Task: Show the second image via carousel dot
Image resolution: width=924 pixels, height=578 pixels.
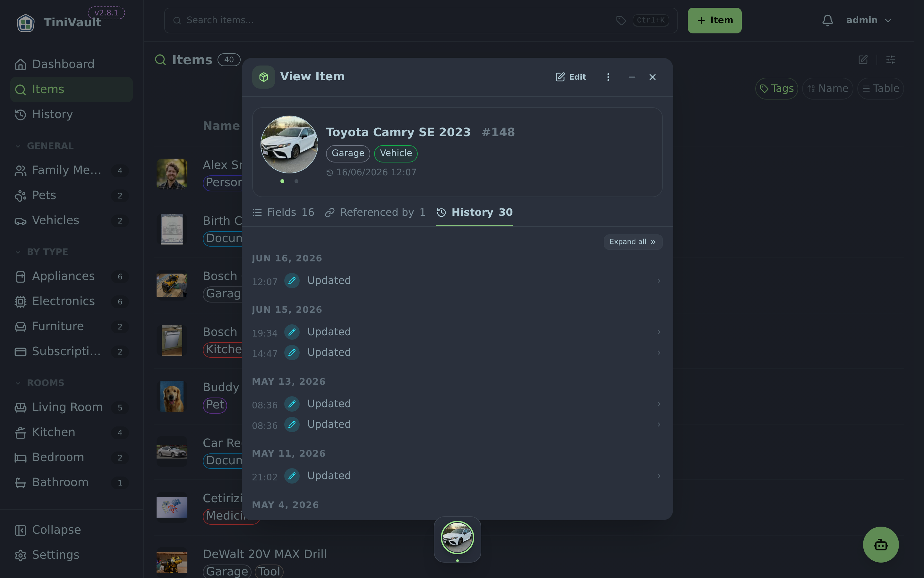Action: (296, 181)
